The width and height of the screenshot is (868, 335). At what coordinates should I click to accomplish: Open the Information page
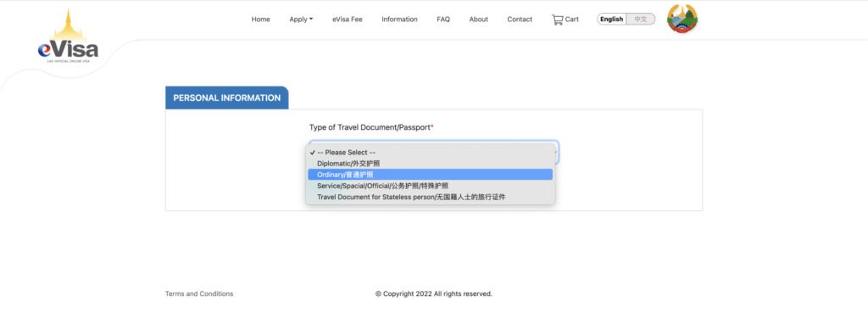pos(399,20)
